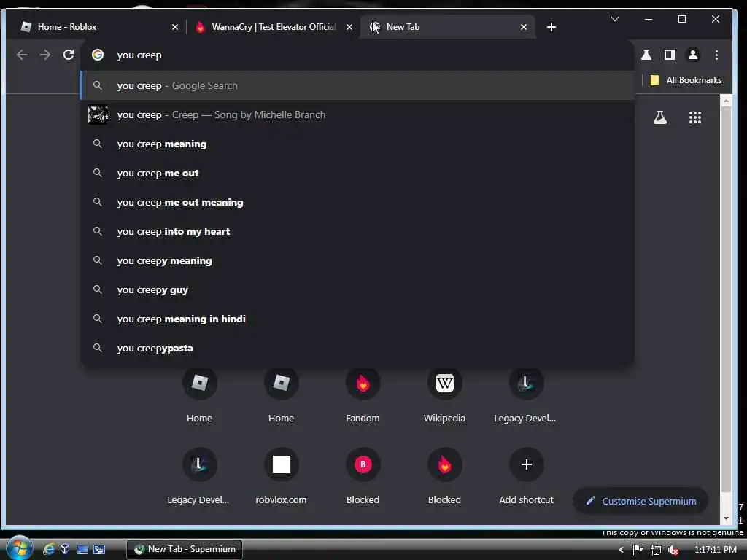Image resolution: width=747 pixels, height=560 pixels.
Task: Open the second Home Roblox shortcut
Action: click(281, 395)
